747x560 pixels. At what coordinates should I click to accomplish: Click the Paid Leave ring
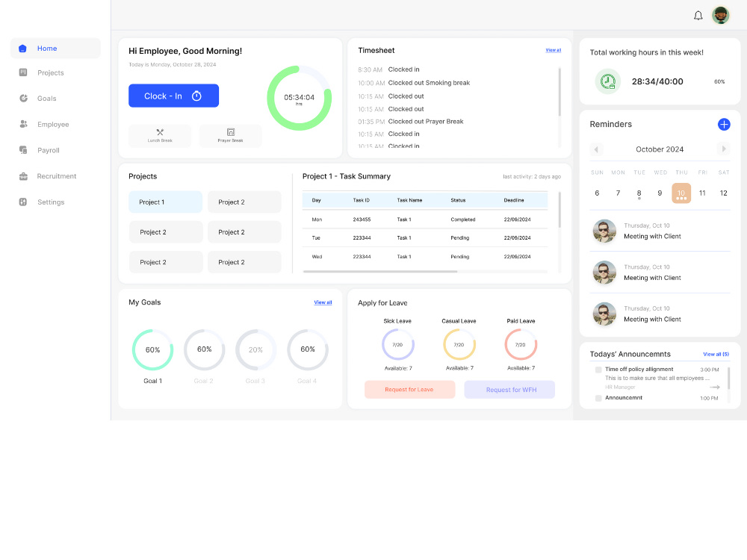click(x=521, y=344)
